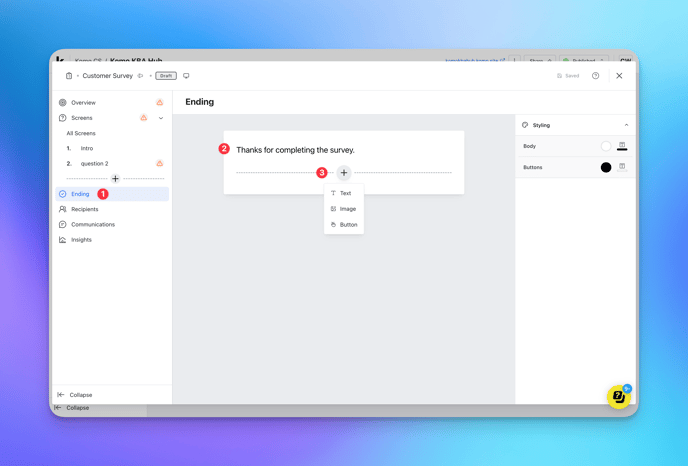This screenshot has height=466, width=688.
Task: Click the desktop preview monitor icon
Action: tap(186, 76)
